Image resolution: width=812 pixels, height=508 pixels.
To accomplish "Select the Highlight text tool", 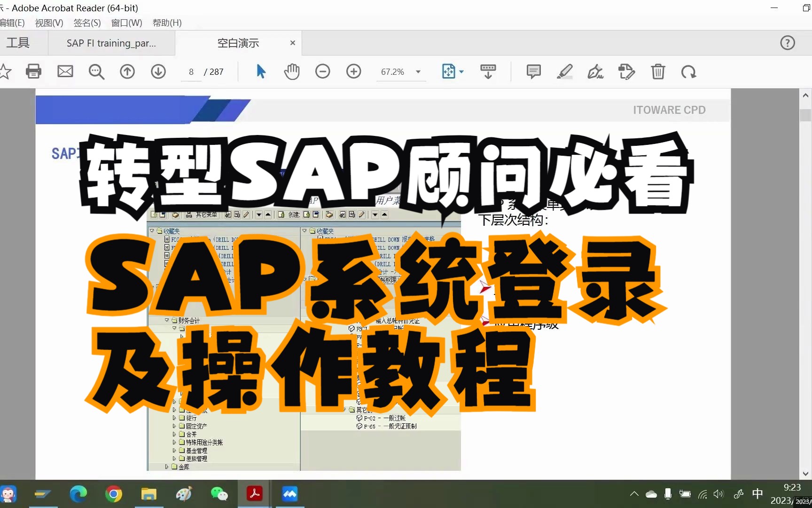I will point(565,71).
